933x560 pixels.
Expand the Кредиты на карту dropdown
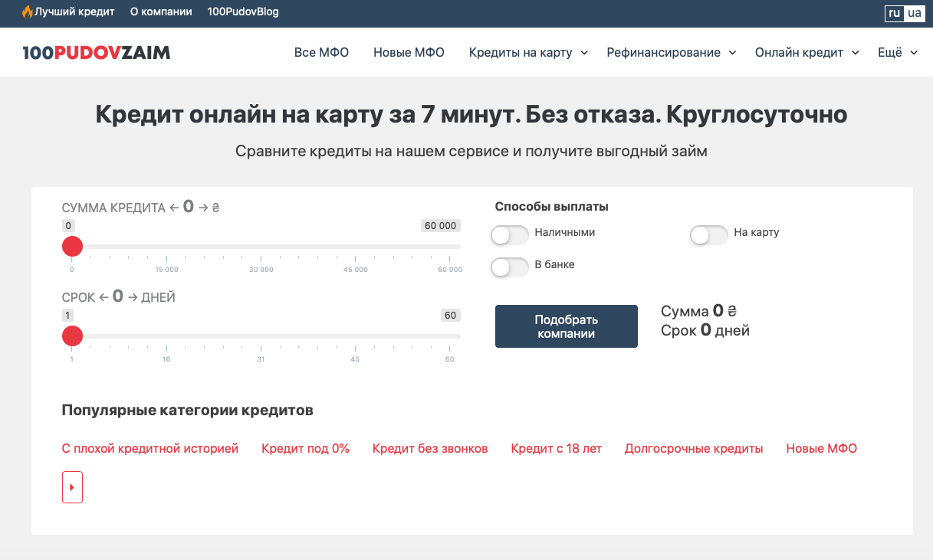(x=528, y=53)
